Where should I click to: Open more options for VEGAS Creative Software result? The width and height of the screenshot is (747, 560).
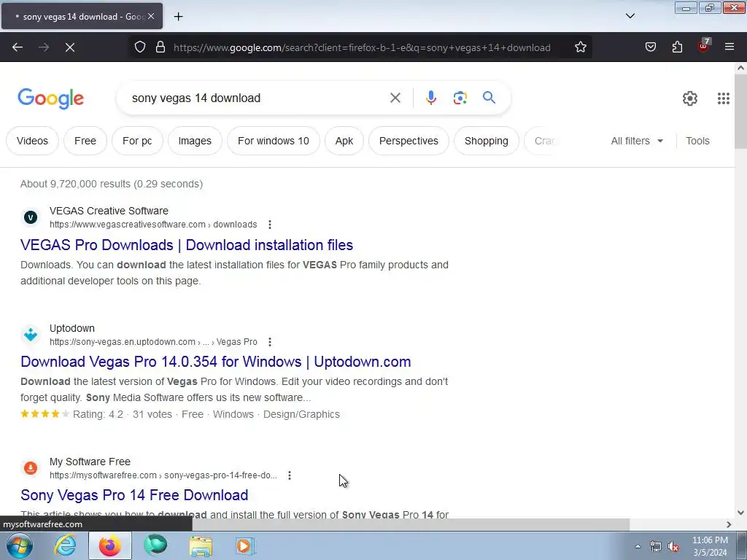click(x=270, y=225)
